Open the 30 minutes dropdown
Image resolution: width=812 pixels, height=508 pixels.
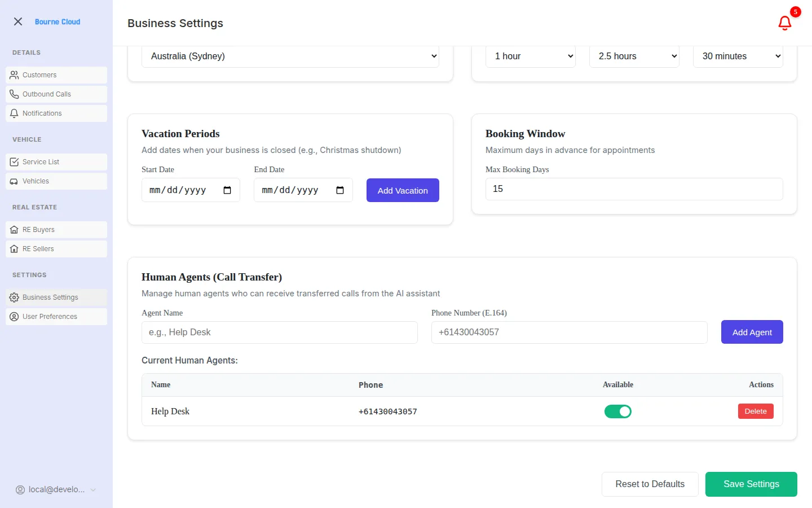738,56
